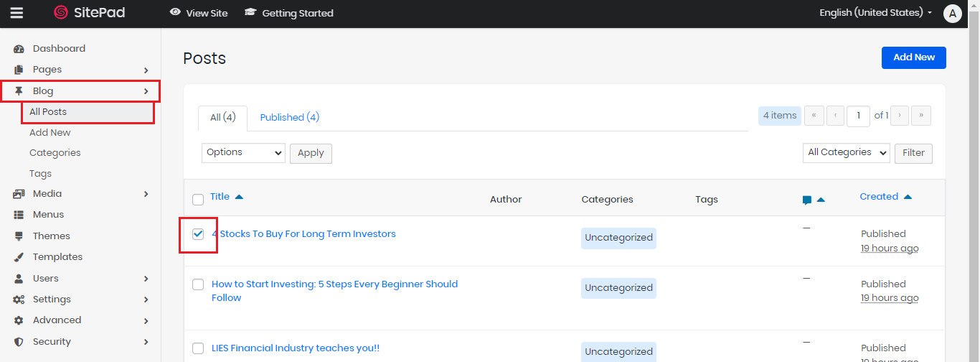The width and height of the screenshot is (980, 362).
Task: Open the LIES Financial Industry post link
Action: click(295, 348)
